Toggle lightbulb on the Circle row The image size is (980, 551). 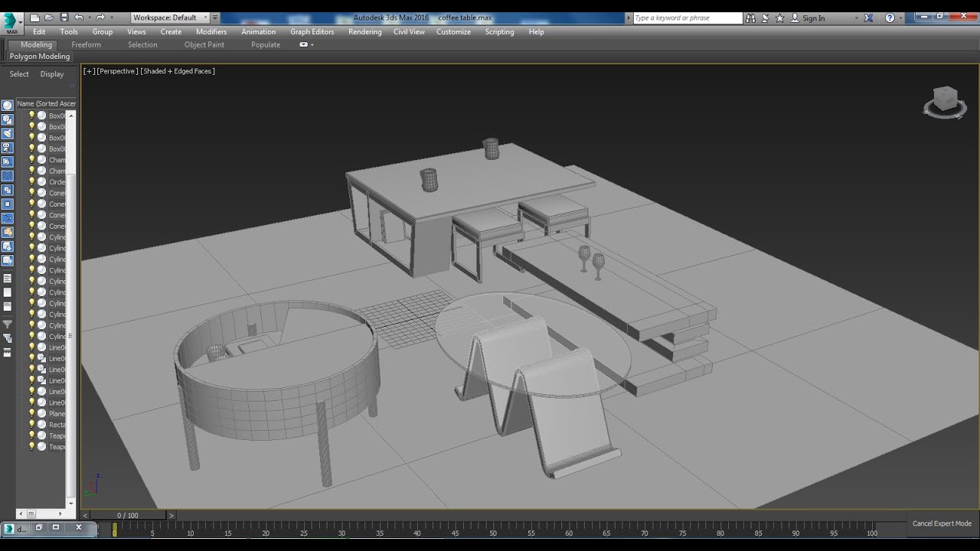[32, 181]
